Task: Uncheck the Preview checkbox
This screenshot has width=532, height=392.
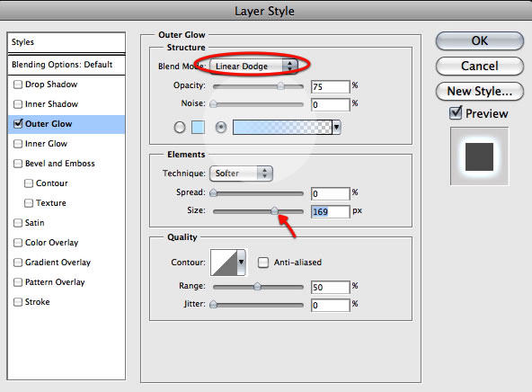Action: (x=456, y=113)
